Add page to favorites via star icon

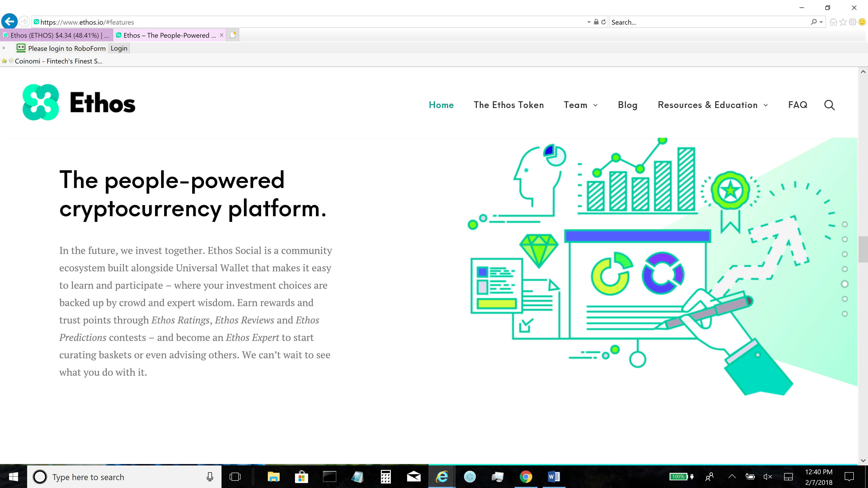pyautogui.click(x=843, y=22)
